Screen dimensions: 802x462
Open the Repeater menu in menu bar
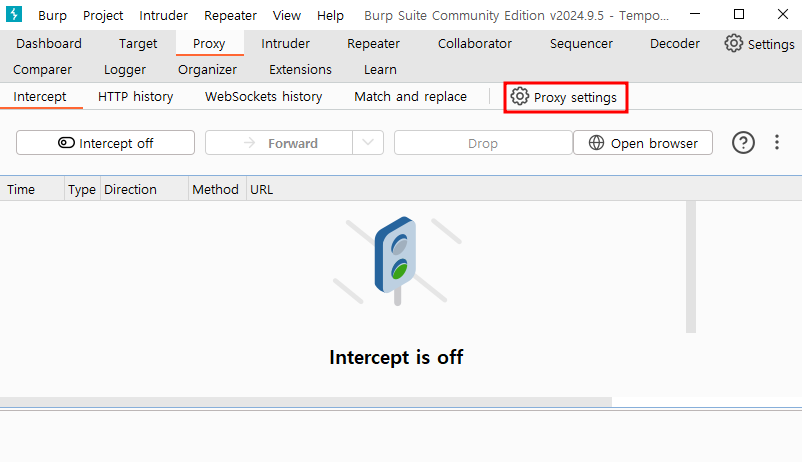230,15
